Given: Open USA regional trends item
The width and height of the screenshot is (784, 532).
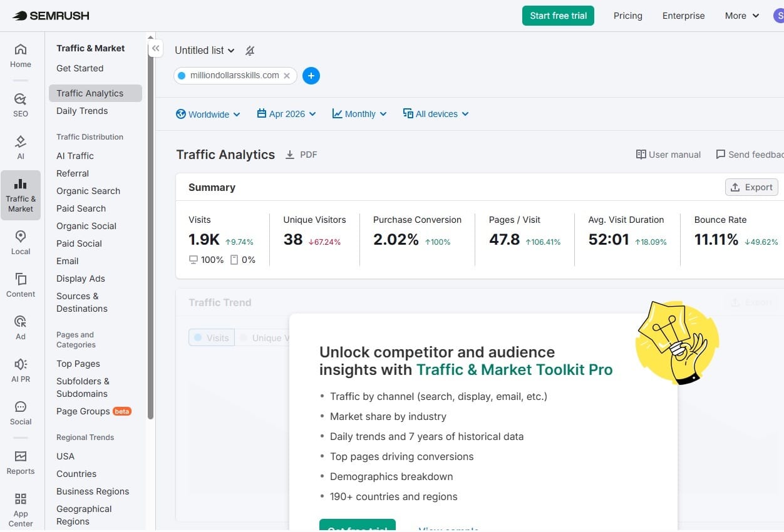Looking at the screenshot, I should pyautogui.click(x=65, y=456).
